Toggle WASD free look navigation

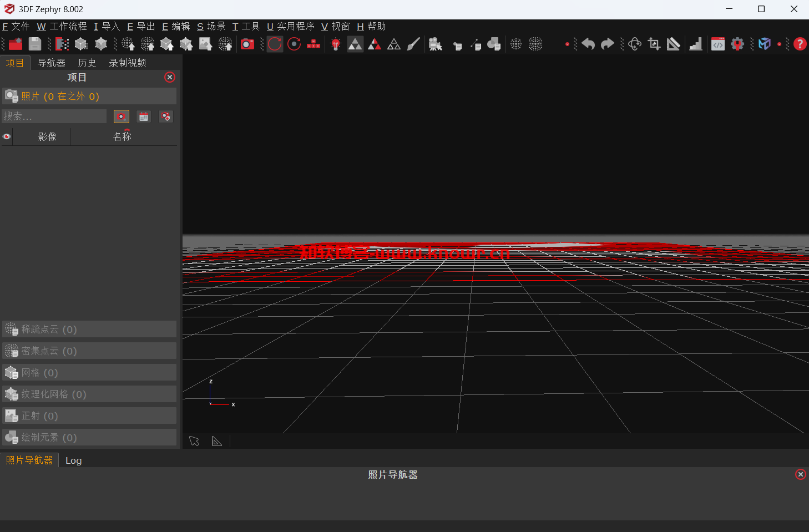[314, 44]
